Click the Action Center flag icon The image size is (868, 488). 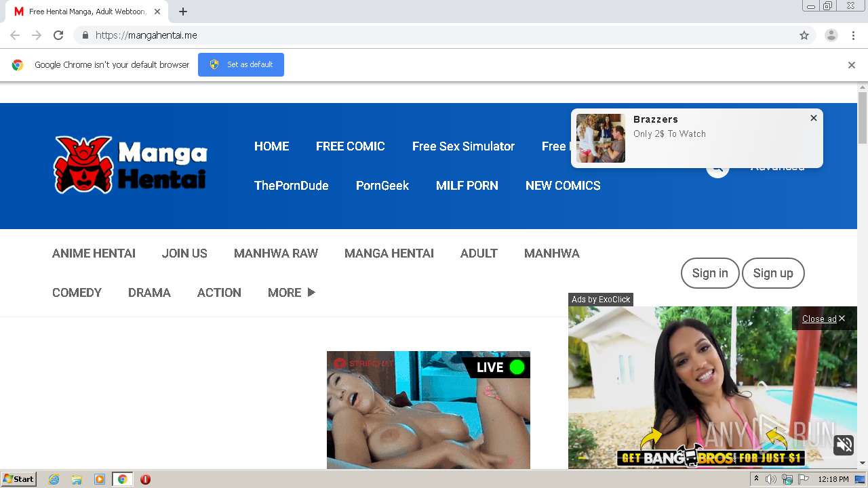[x=804, y=479]
